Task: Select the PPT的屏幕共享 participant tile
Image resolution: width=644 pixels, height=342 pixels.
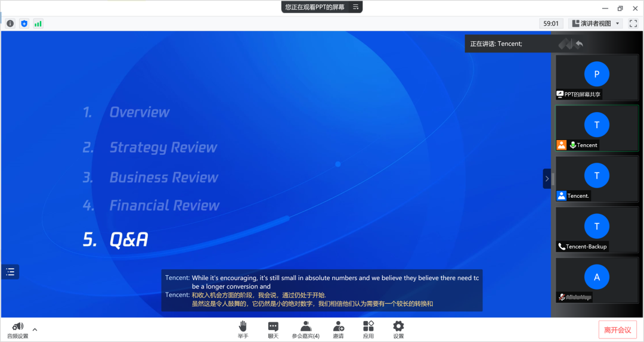Action: [x=597, y=77]
